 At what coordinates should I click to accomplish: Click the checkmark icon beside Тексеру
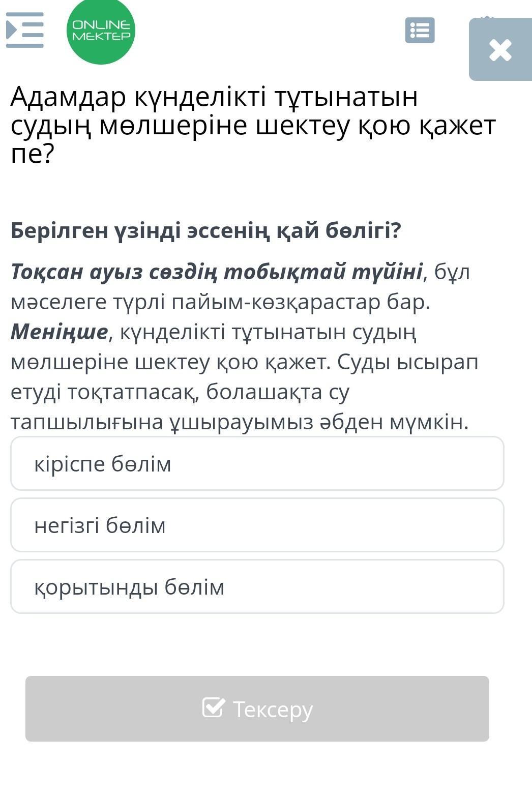click(213, 707)
